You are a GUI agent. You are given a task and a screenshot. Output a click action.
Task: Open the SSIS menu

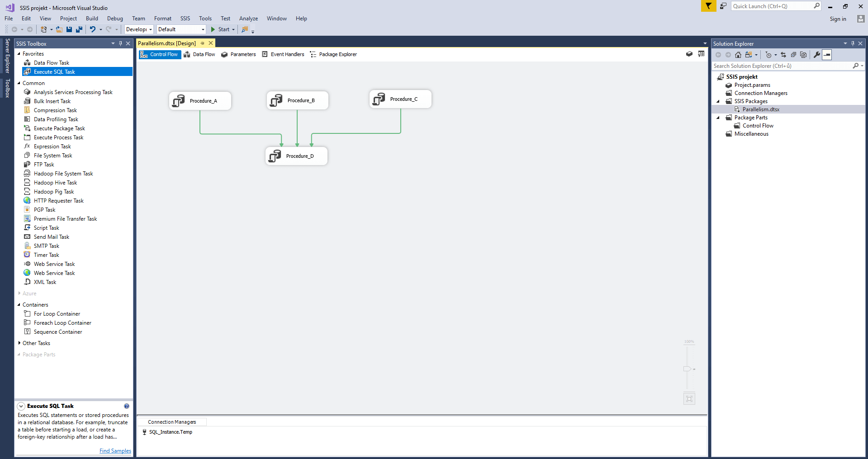point(185,19)
